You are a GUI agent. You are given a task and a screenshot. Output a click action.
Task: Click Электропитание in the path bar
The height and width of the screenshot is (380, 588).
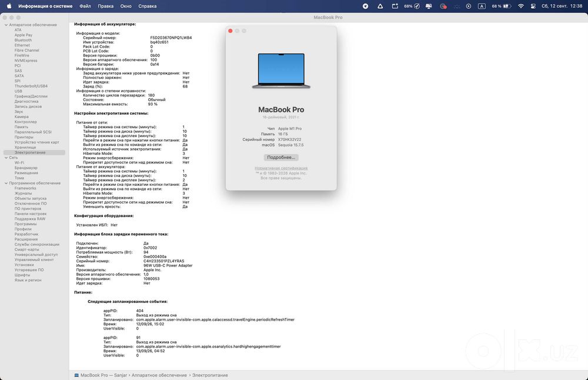(x=210, y=375)
